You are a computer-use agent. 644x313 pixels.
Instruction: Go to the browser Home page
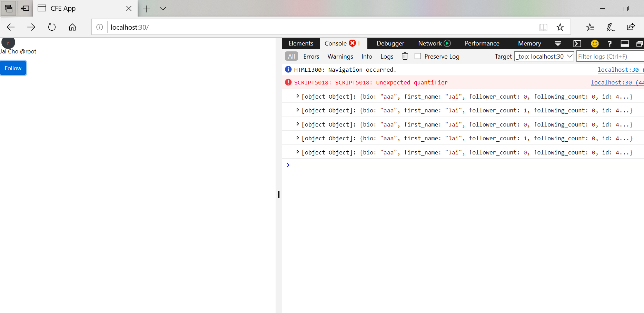[72, 27]
